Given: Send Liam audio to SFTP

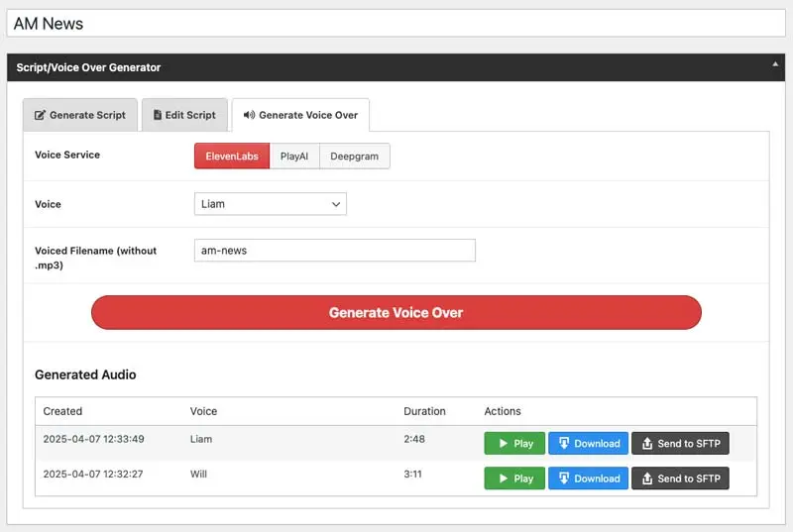Looking at the screenshot, I should click(x=680, y=444).
